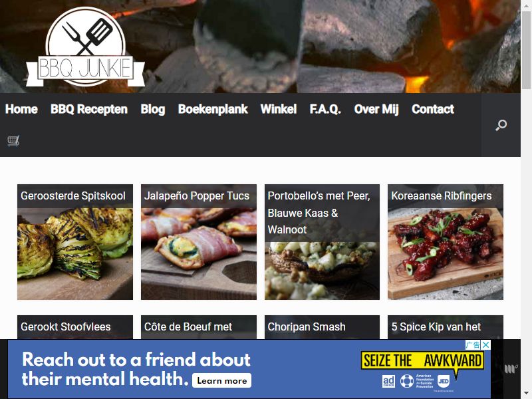Image resolution: width=532 pixels, height=399 pixels.
Task: Click the BBQ Junkie logo
Action: pyautogui.click(x=86, y=47)
